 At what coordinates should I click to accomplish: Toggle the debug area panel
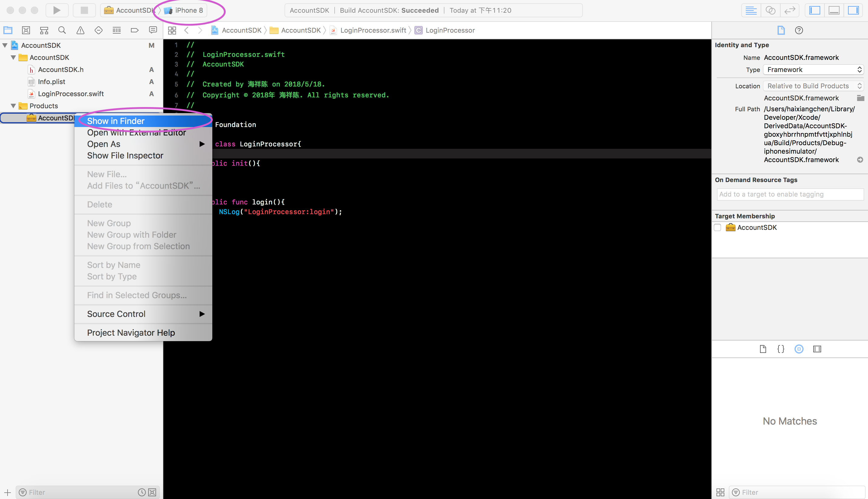pyautogui.click(x=834, y=10)
